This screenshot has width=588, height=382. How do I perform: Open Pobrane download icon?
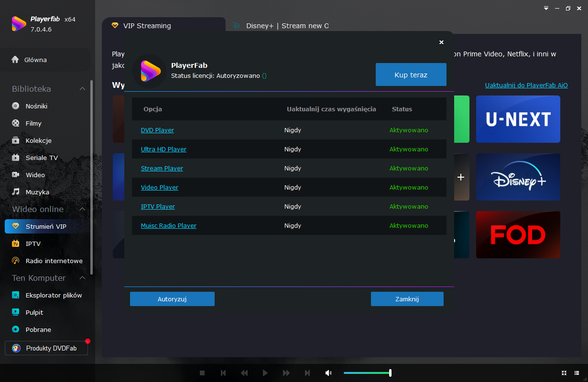16,329
